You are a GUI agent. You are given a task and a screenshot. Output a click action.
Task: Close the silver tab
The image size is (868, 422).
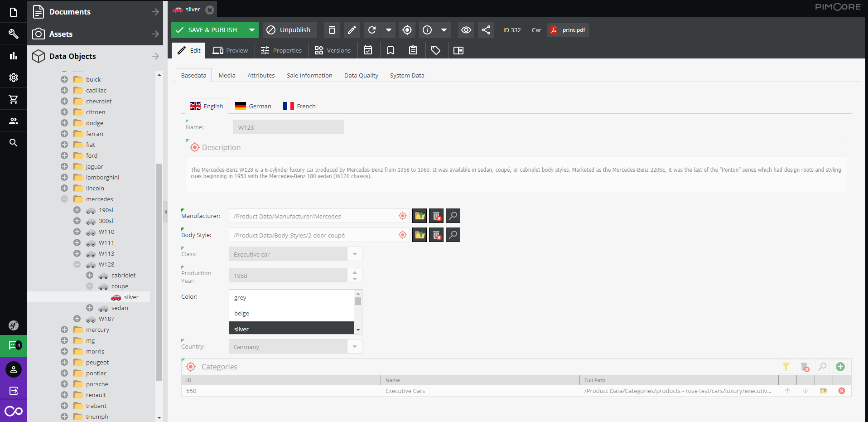[x=210, y=10]
